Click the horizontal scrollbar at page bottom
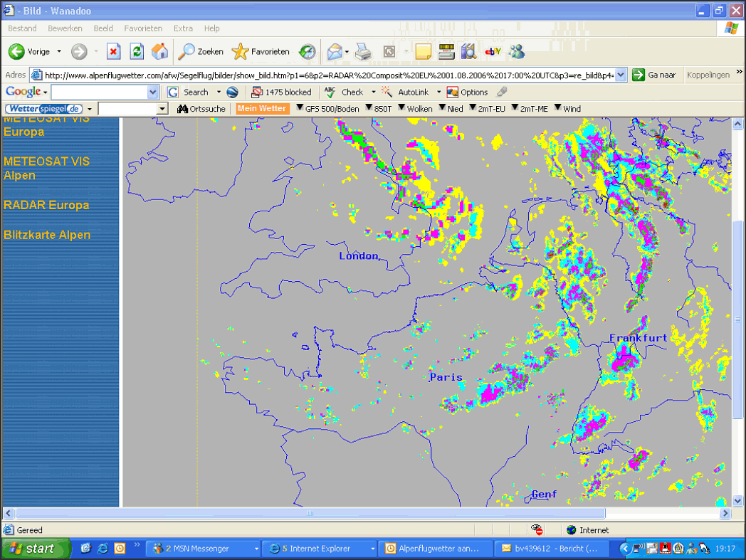Screen dimensions: 746x560 [x=310, y=513]
